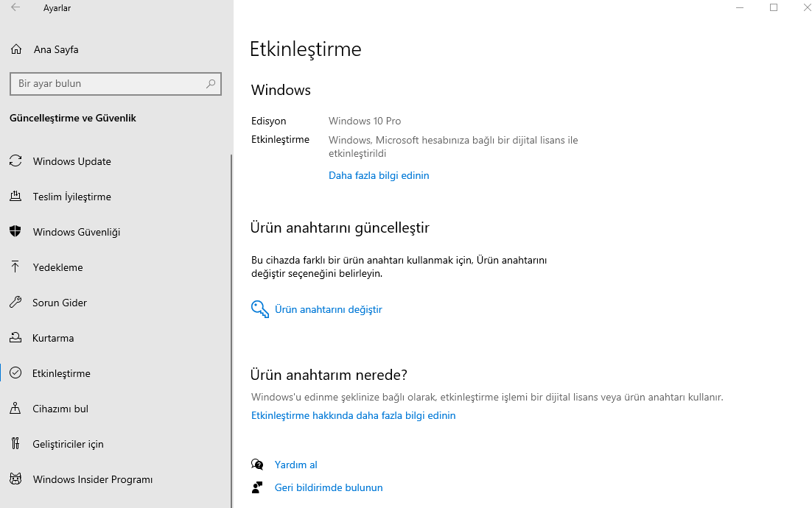
Task: Click the Geri bildirimde bulunun link
Action: (x=329, y=487)
